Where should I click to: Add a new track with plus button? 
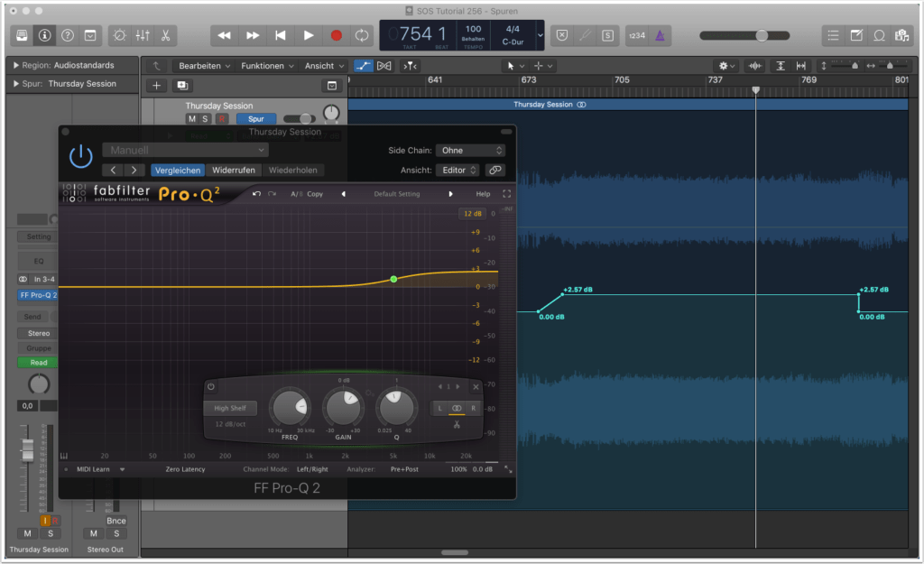click(x=157, y=86)
